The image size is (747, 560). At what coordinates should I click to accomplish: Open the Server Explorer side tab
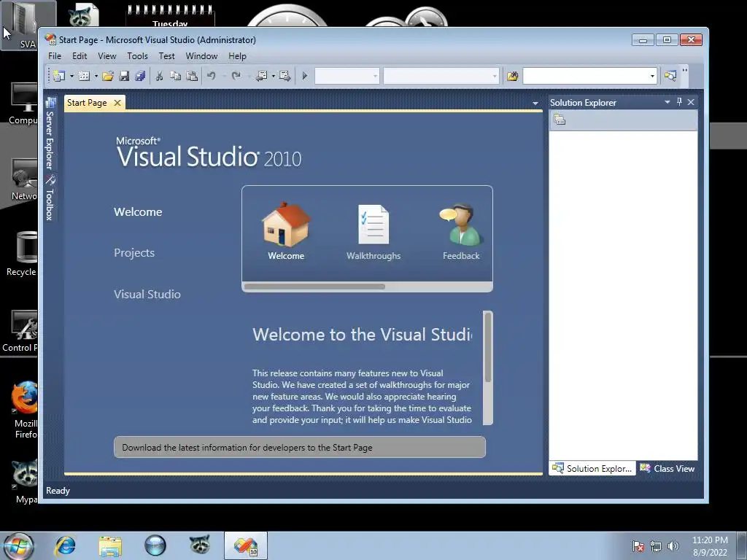[x=50, y=134]
